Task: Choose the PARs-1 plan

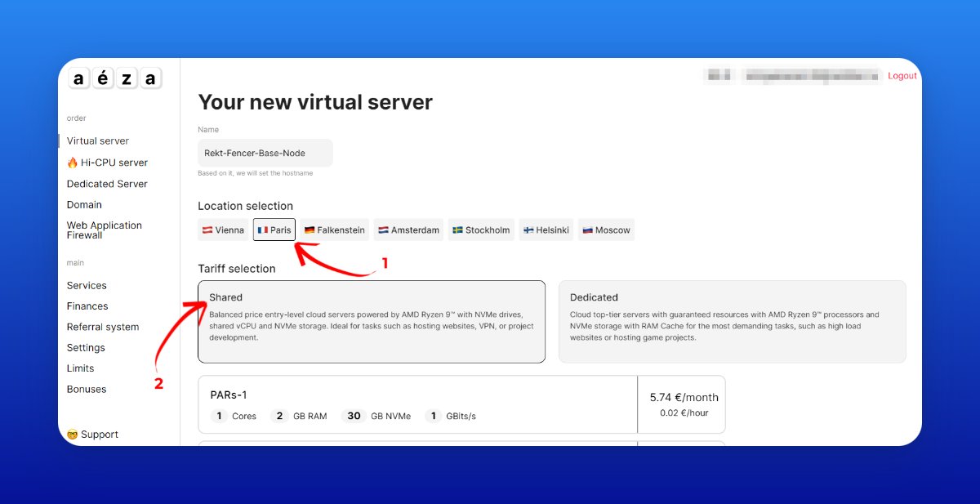Action: point(416,404)
